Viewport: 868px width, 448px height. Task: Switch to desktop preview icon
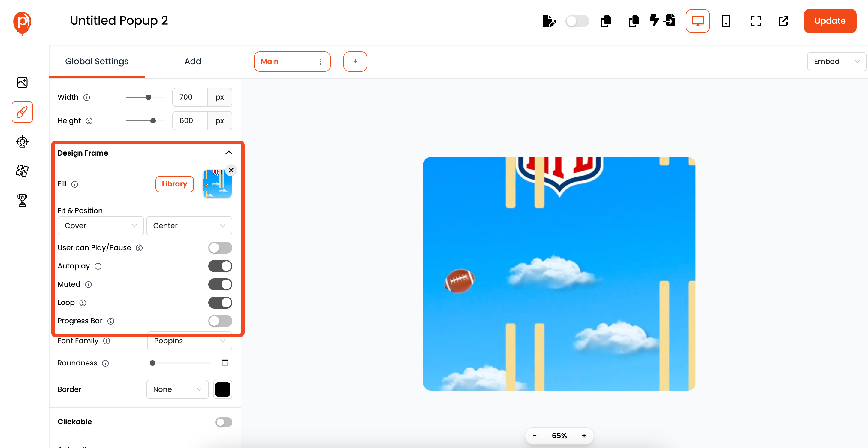click(x=698, y=21)
